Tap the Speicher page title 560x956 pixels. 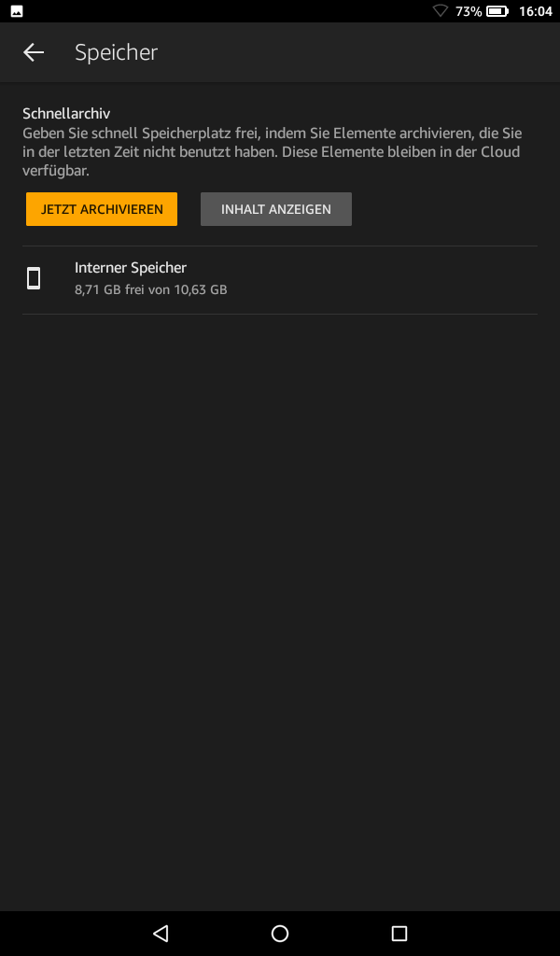tap(116, 52)
